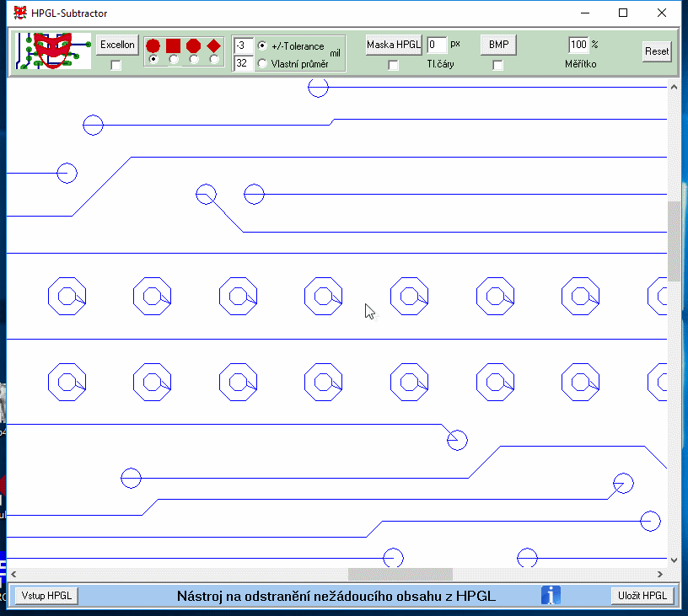
Task: Tick the checkbox below Maska HPGL
Action: (393, 65)
